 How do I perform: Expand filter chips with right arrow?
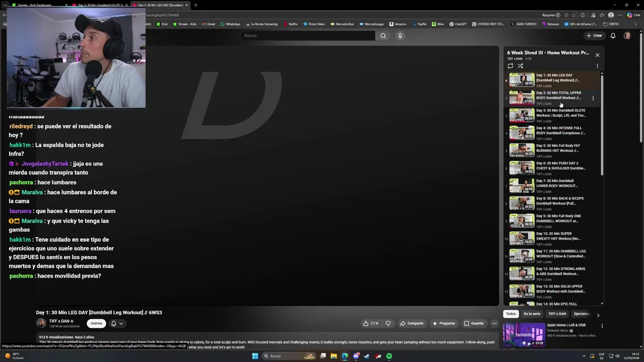[x=598, y=315]
